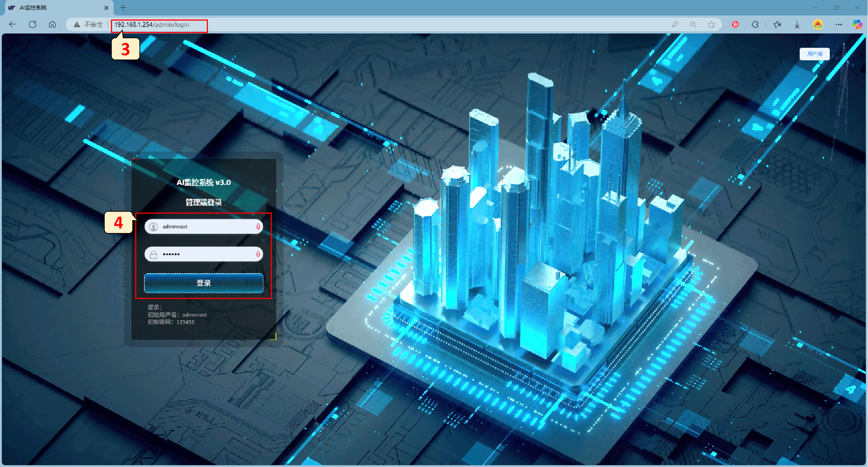868x467 pixels.
Task: Open browser downloads icon
Action: pyautogui.click(x=797, y=25)
